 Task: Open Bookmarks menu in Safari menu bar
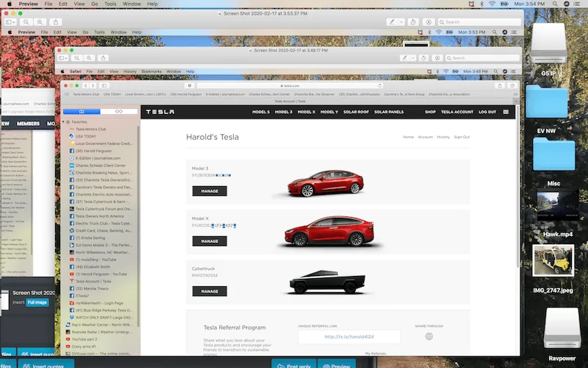pyautogui.click(x=151, y=71)
